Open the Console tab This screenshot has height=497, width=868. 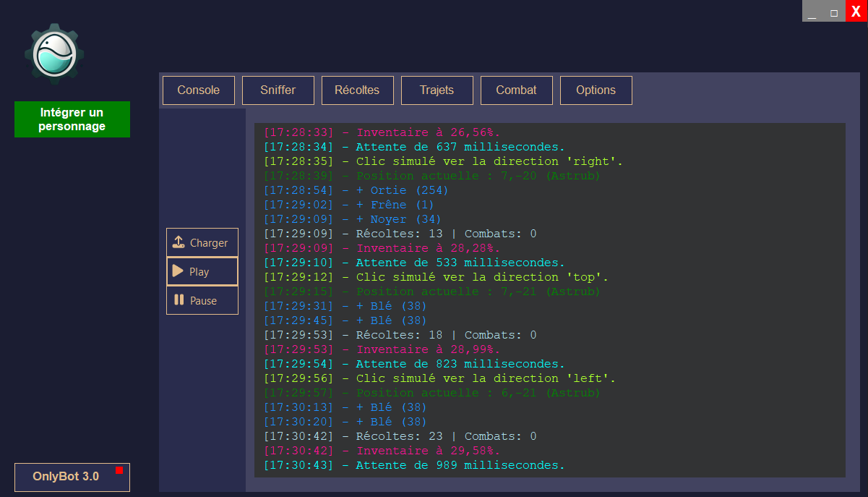[x=199, y=90]
